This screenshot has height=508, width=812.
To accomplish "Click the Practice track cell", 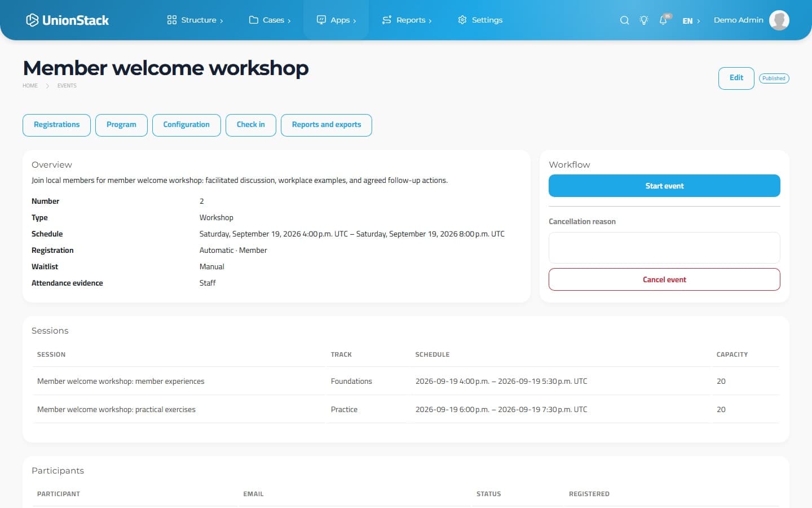I will pyautogui.click(x=344, y=409).
